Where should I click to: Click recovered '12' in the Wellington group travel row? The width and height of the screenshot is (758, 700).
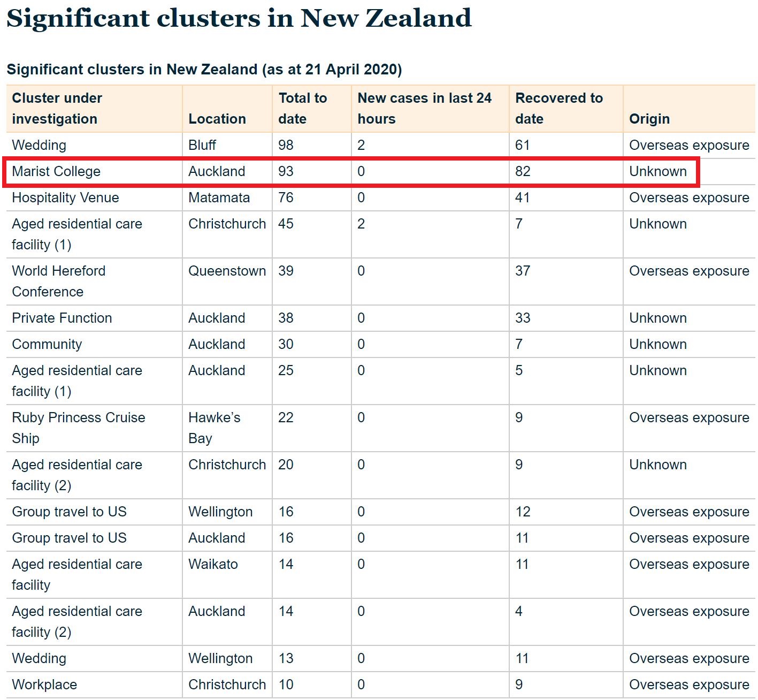[523, 512]
